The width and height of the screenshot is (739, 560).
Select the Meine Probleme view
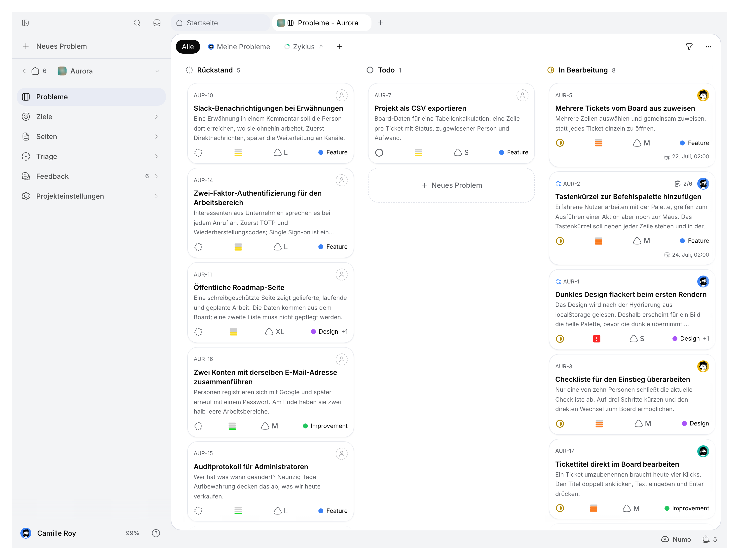(x=239, y=47)
